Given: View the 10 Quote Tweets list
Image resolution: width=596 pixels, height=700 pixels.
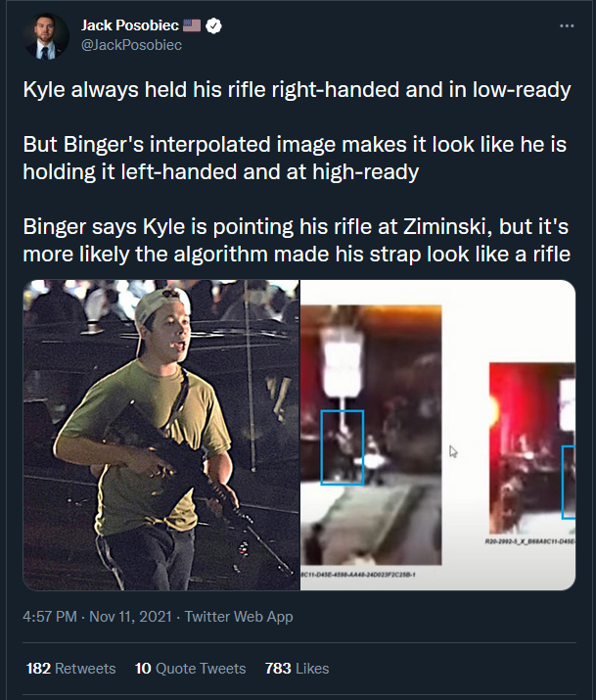Looking at the screenshot, I should coord(191,669).
